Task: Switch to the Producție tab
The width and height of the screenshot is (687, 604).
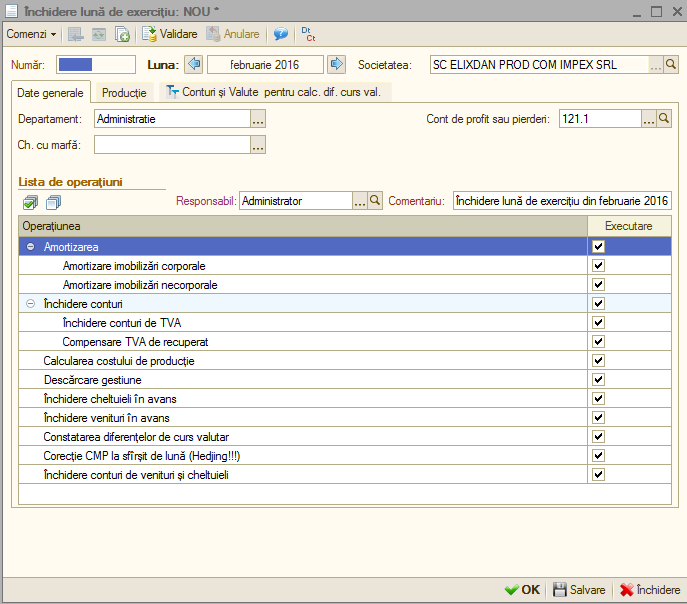Action: 124,92
